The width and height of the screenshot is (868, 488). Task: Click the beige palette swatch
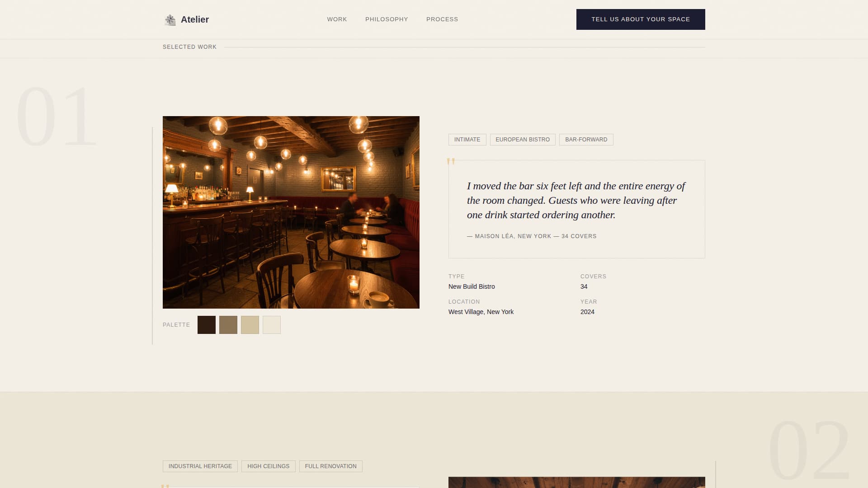(250, 324)
